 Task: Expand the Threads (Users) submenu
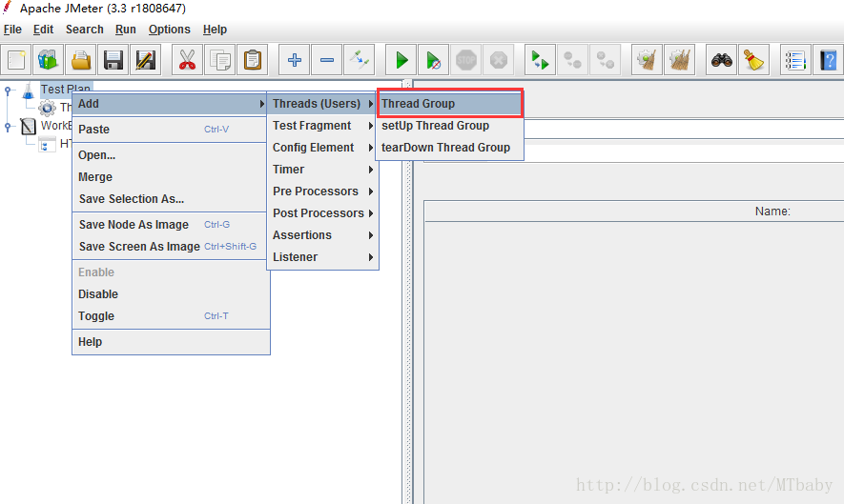[x=322, y=104]
